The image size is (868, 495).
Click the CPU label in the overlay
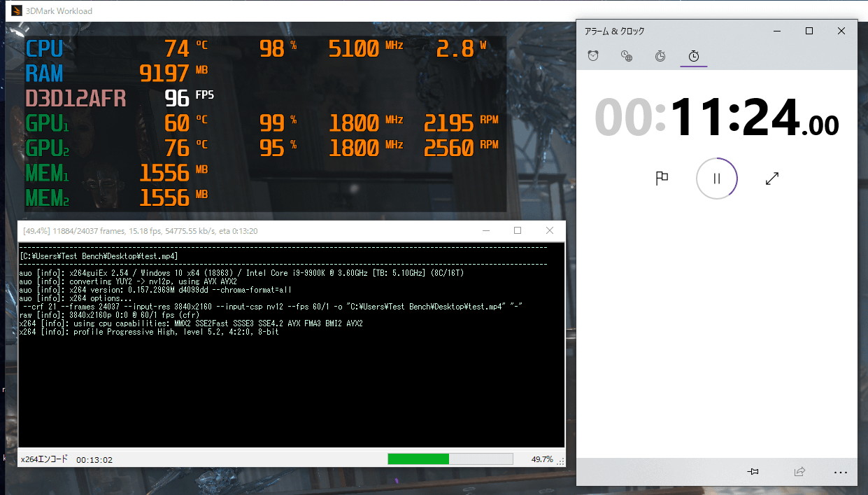(x=44, y=49)
